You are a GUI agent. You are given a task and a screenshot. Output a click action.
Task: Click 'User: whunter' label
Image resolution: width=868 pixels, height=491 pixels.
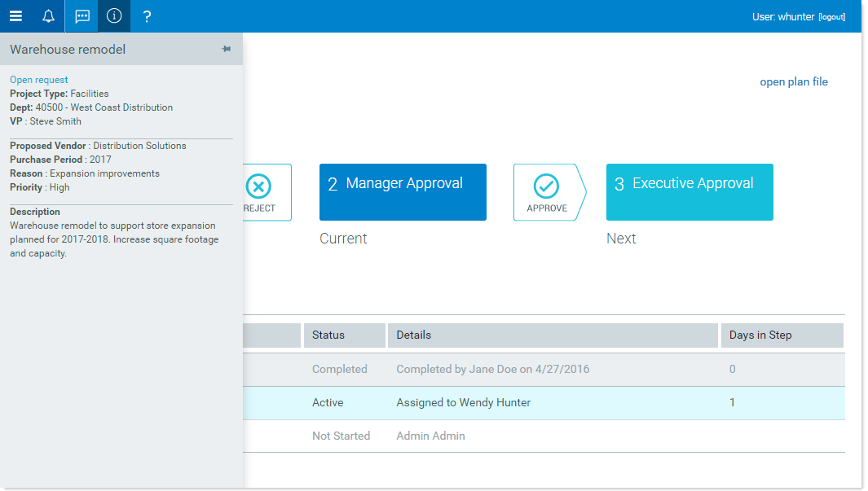coord(783,17)
